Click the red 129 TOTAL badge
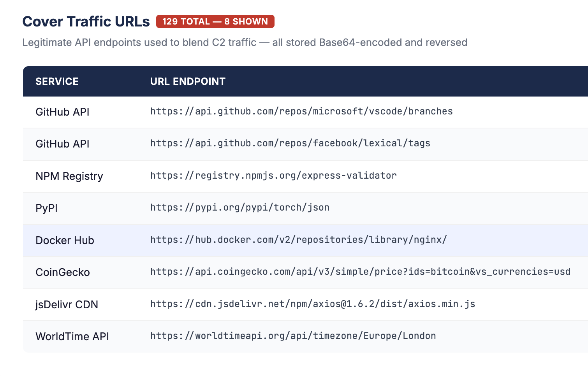This screenshot has height=376, width=588. (215, 21)
